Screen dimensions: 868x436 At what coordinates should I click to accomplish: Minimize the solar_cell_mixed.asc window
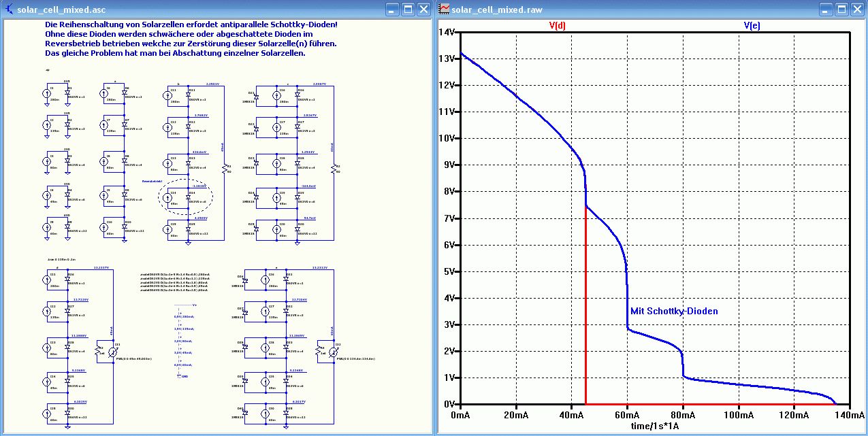(x=392, y=10)
